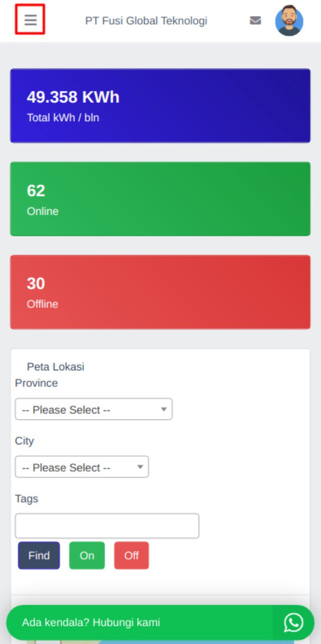Screen dimensions: 321x644
Task: Expand the Province dropdown
Action: (93, 410)
